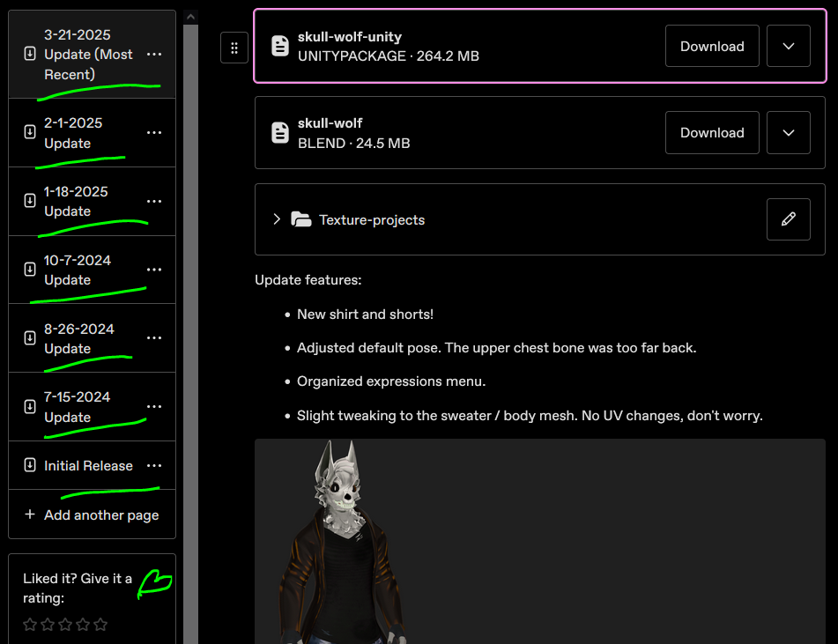Screen dimensions: 838x644
Task: Click the Texture-projects folder icon
Action: tap(300, 219)
